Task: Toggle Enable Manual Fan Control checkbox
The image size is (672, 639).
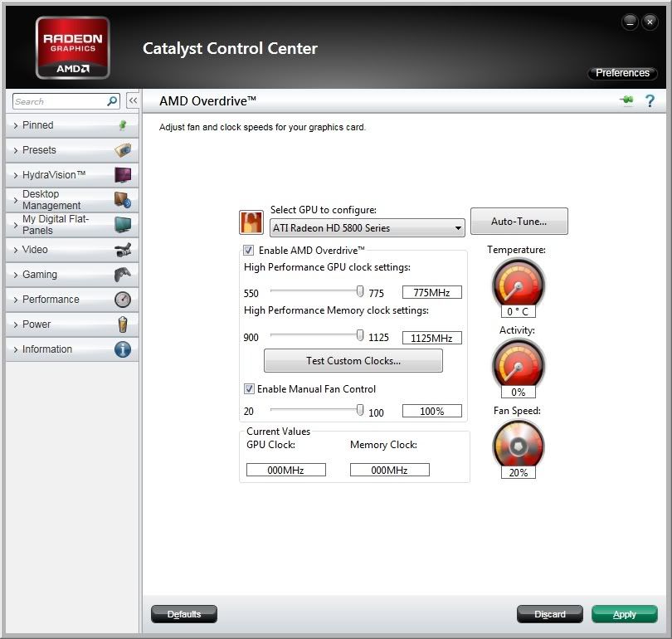Action: (x=249, y=388)
